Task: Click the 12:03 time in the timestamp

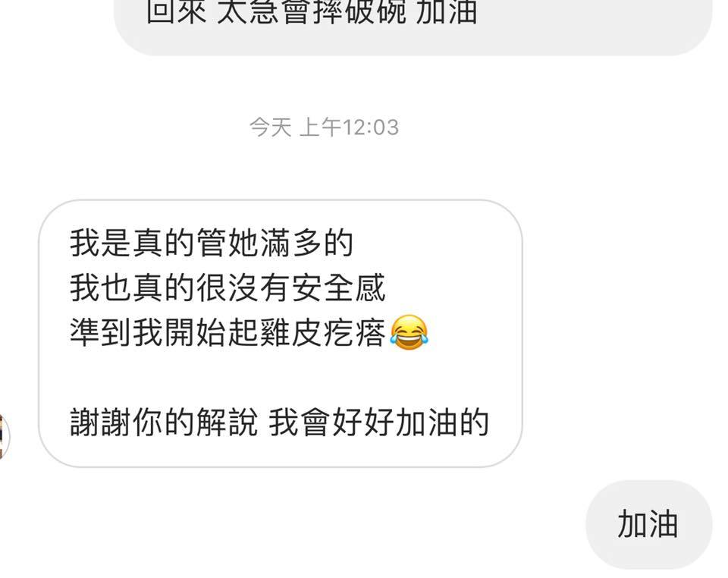Action: click(371, 127)
